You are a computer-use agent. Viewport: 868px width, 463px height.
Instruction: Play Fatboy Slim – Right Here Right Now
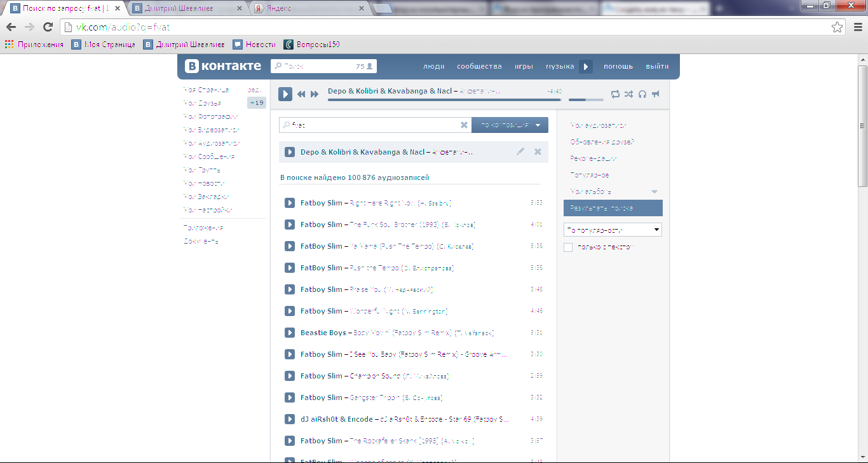pyautogui.click(x=289, y=203)
